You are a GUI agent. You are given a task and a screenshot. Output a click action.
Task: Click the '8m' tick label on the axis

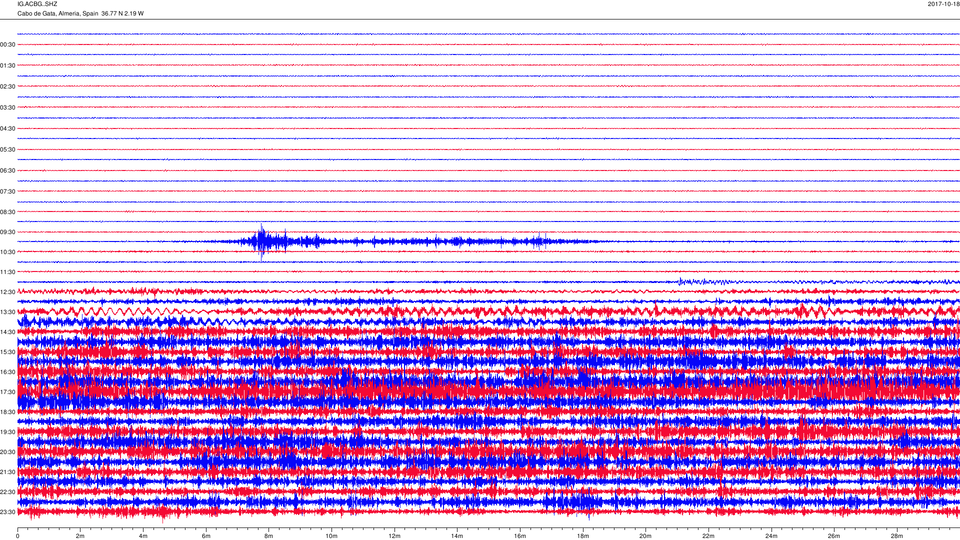[269, 536]
